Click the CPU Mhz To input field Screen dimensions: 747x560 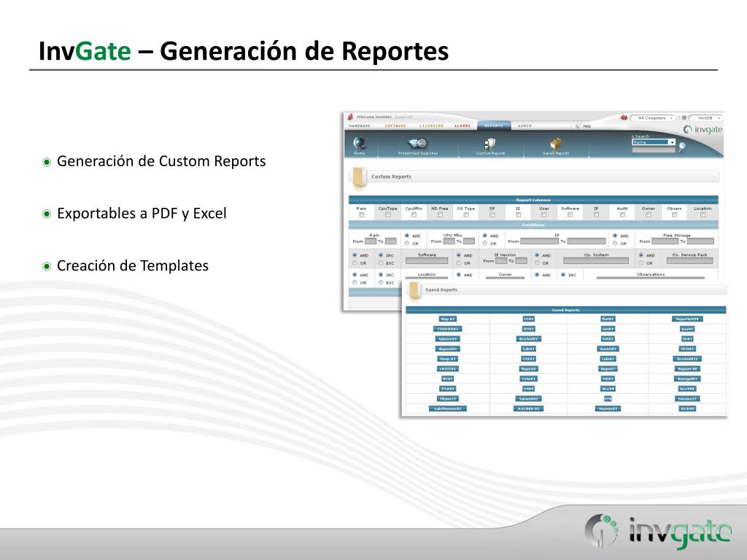(x=469, y=241)
